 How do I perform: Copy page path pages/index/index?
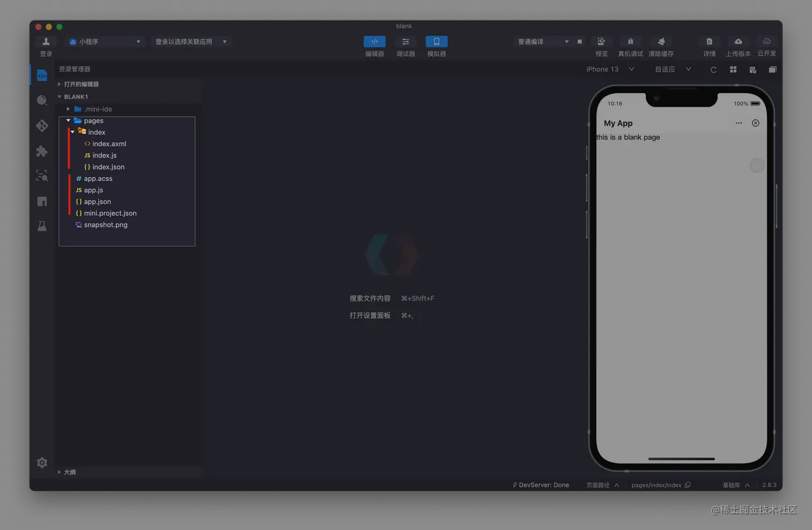687,485
